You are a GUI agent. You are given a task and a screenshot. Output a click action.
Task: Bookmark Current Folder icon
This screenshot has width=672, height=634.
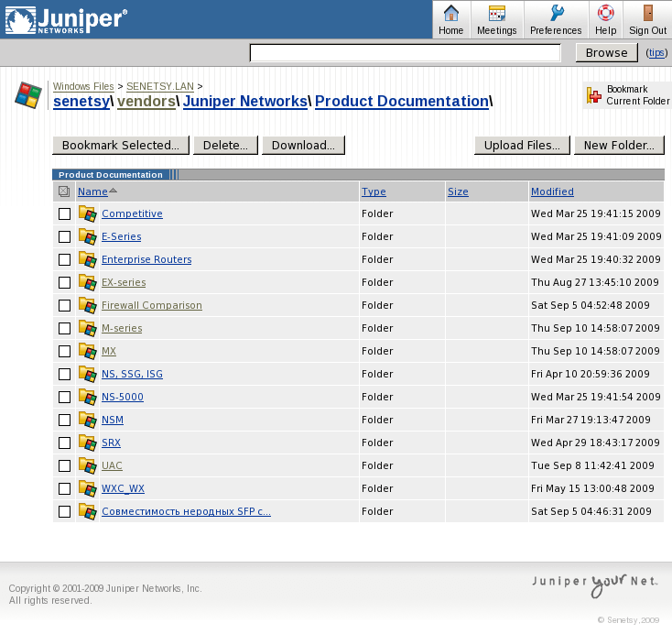tap(593, 95)
